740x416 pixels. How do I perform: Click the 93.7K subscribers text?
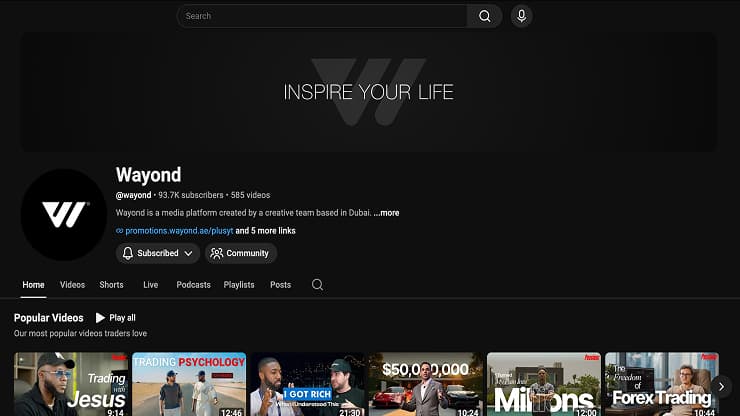point(191,195)
